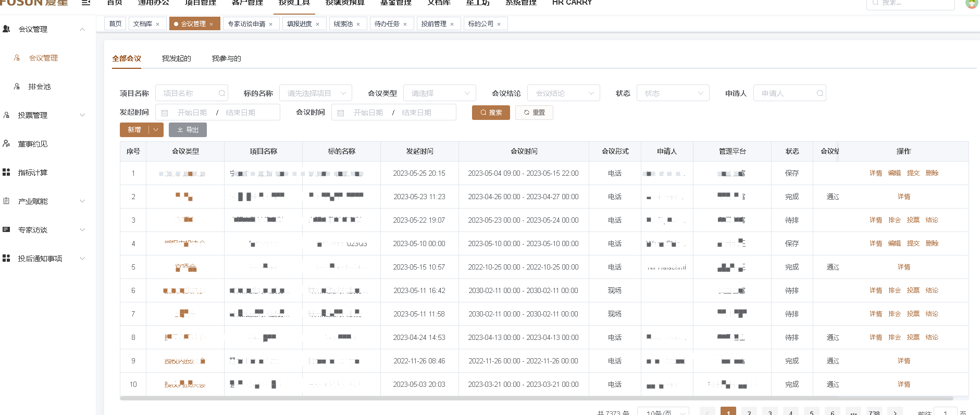This screenshot has height=415, width=980.
Task: Close the 专家访谈申请 tab
Action: pos(270,24)
